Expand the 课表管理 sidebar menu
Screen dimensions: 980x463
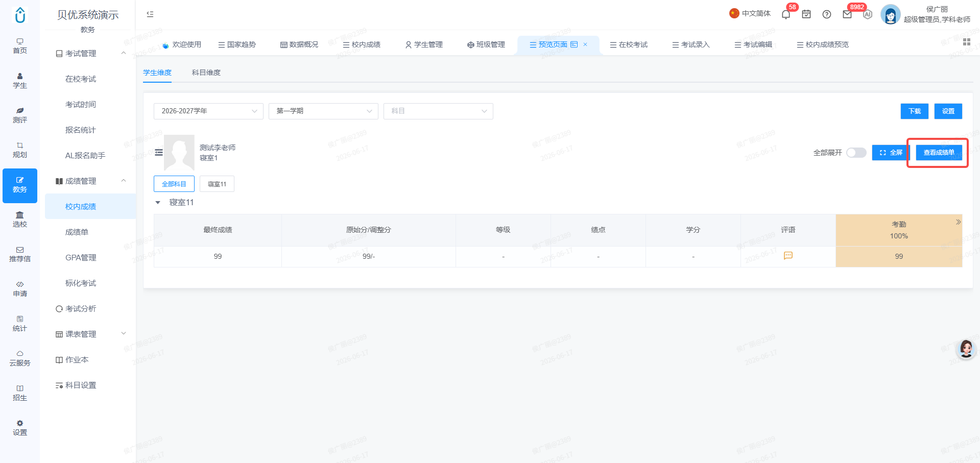point(90,334)
